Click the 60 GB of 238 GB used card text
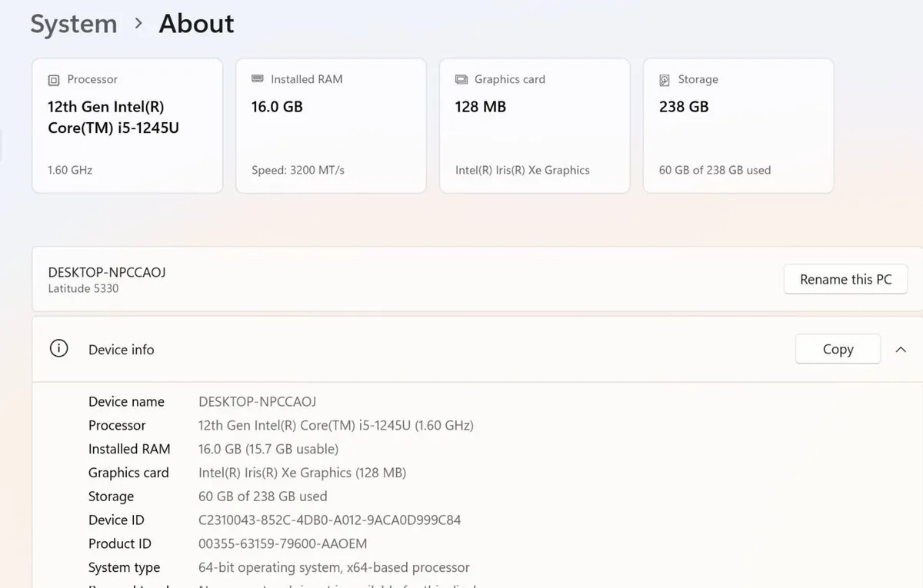This screenshot has height=588, width=923. click(x=715, y=170)
